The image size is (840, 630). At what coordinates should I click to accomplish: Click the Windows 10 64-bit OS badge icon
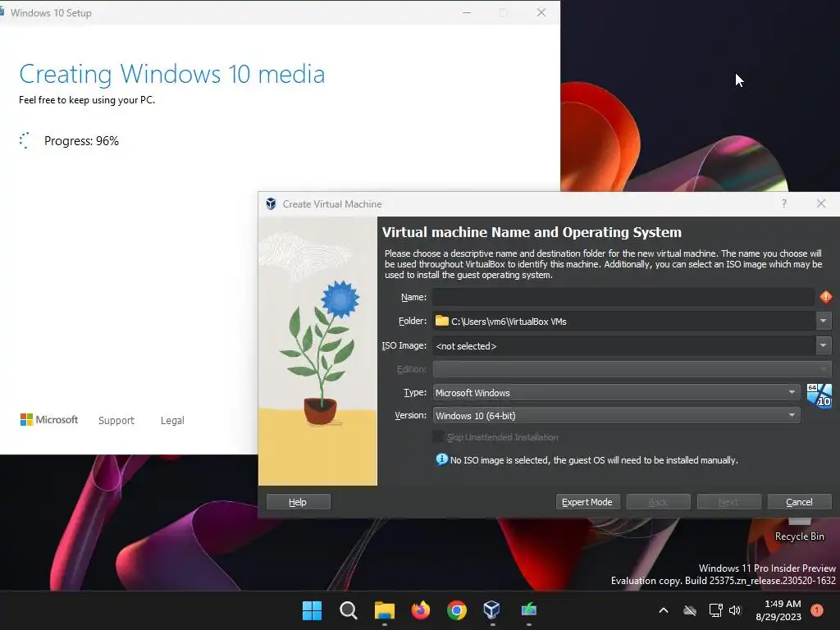(819, 396)
